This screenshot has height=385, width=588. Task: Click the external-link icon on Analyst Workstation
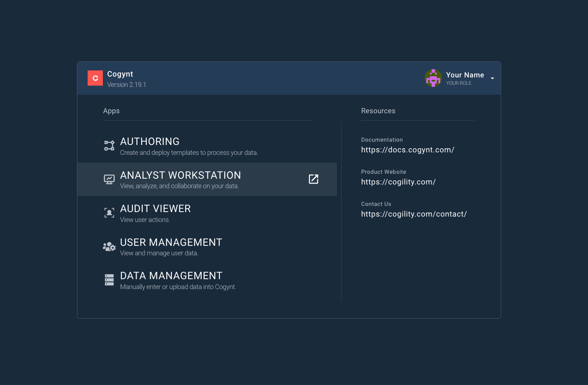click(314, 179)
